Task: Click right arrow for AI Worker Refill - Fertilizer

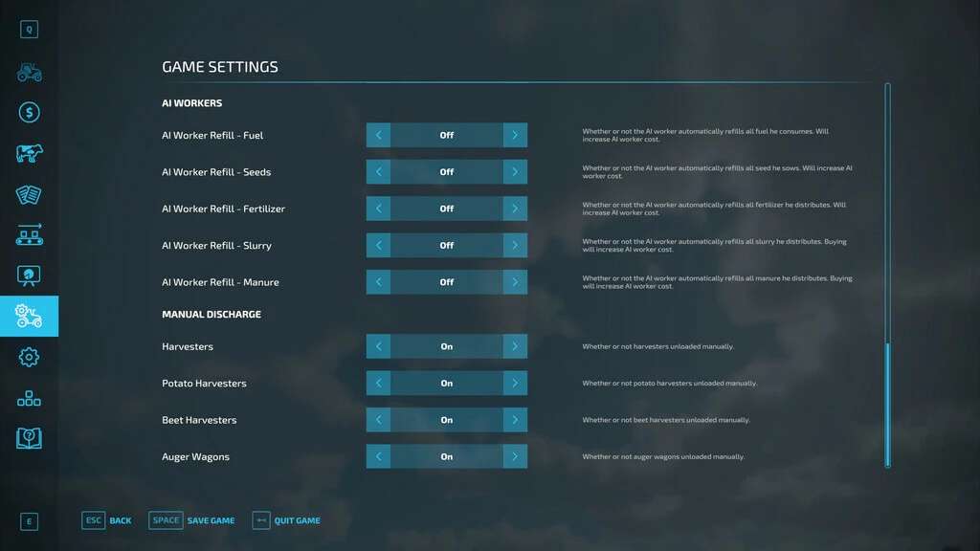Action: click(515, 209)
